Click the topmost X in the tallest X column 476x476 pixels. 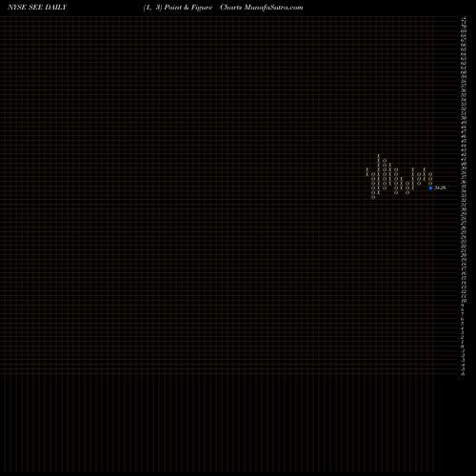(379, 156)
